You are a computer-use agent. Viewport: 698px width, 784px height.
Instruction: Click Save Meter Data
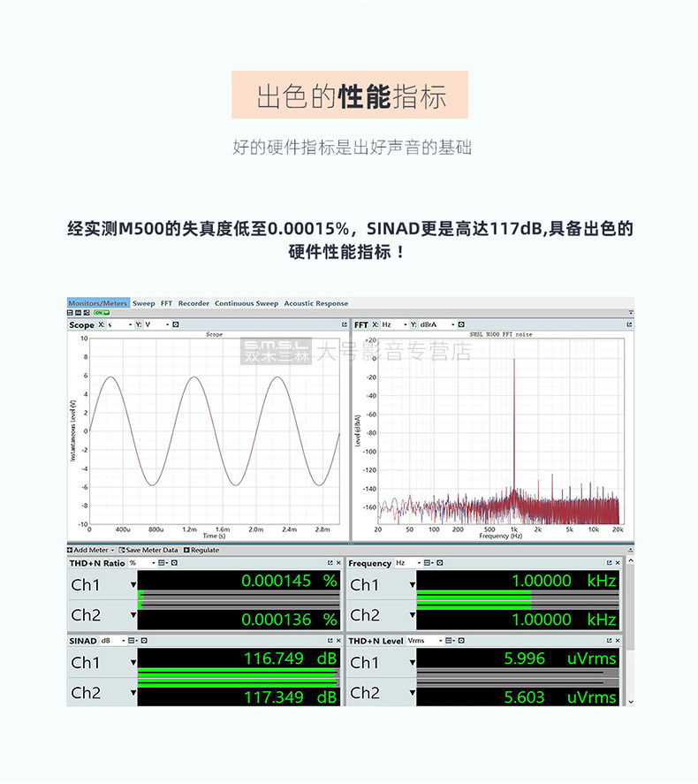click(148, 550)
